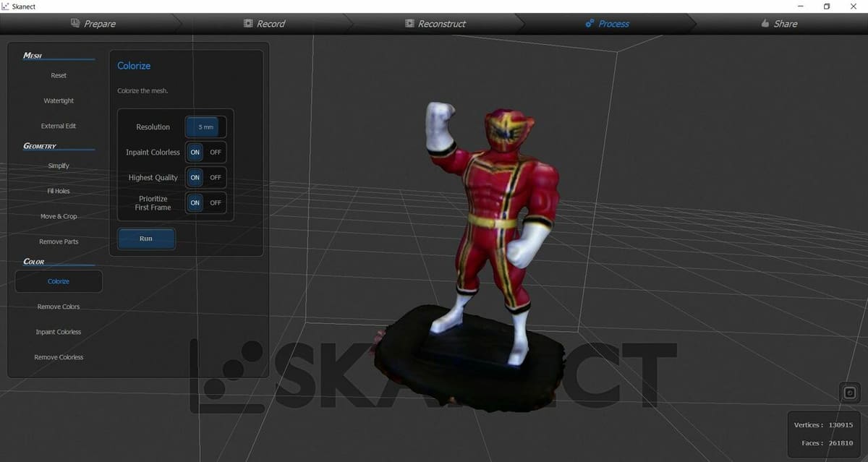Select Inpaint Colorless in sidebar list
868x462 pixels.
tap(59, 333)
